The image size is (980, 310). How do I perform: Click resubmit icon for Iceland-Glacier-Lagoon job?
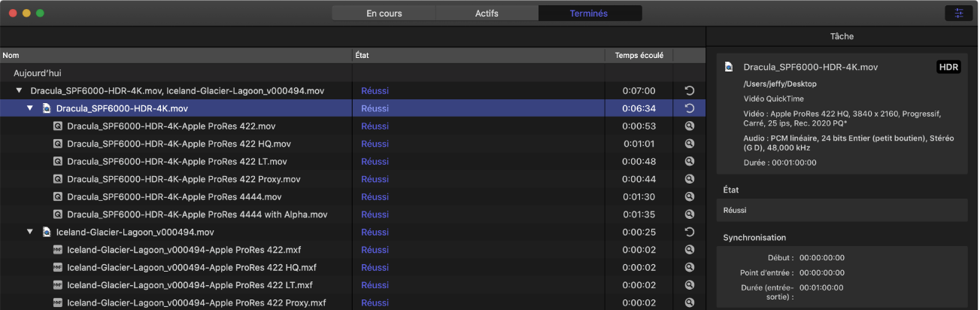(689, 232)
